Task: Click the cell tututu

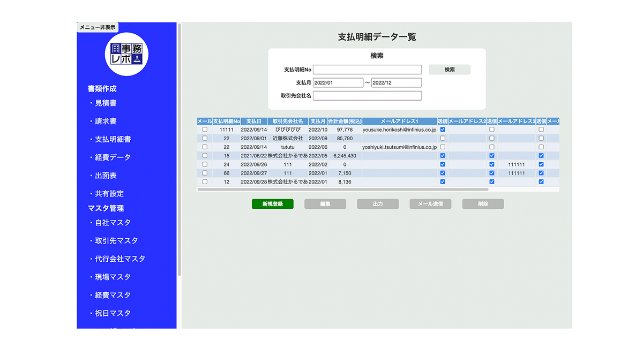Action: click(288, 147)
